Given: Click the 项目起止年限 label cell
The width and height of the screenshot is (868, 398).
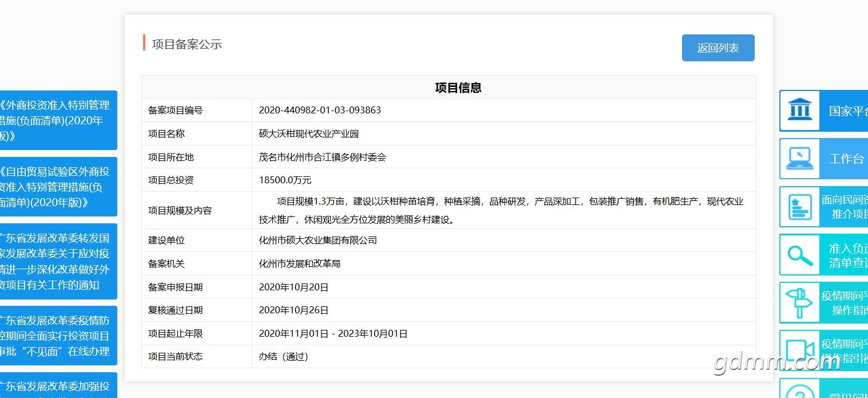Looking at the screenshot, I should [x=197, y=333].
